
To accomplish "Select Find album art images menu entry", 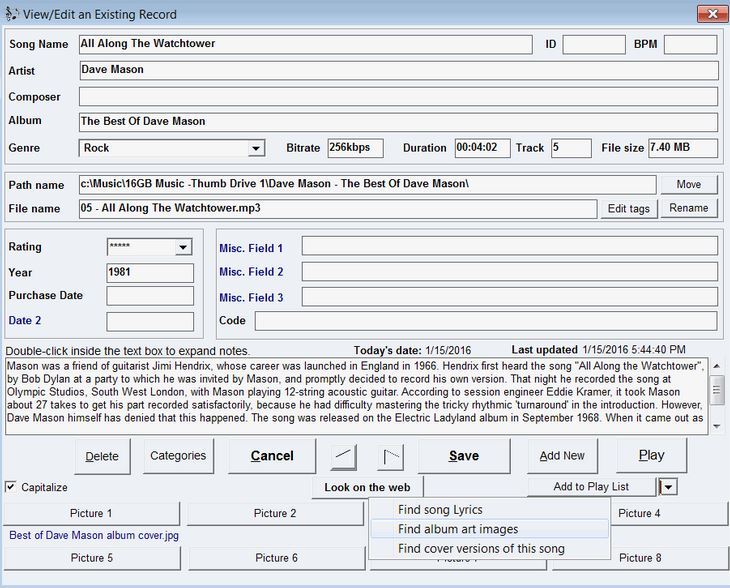I will pos(489,529).
